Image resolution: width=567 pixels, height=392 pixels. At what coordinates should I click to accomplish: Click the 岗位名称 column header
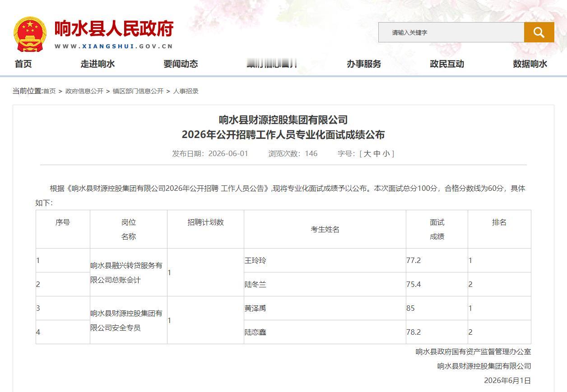point(129,229)
